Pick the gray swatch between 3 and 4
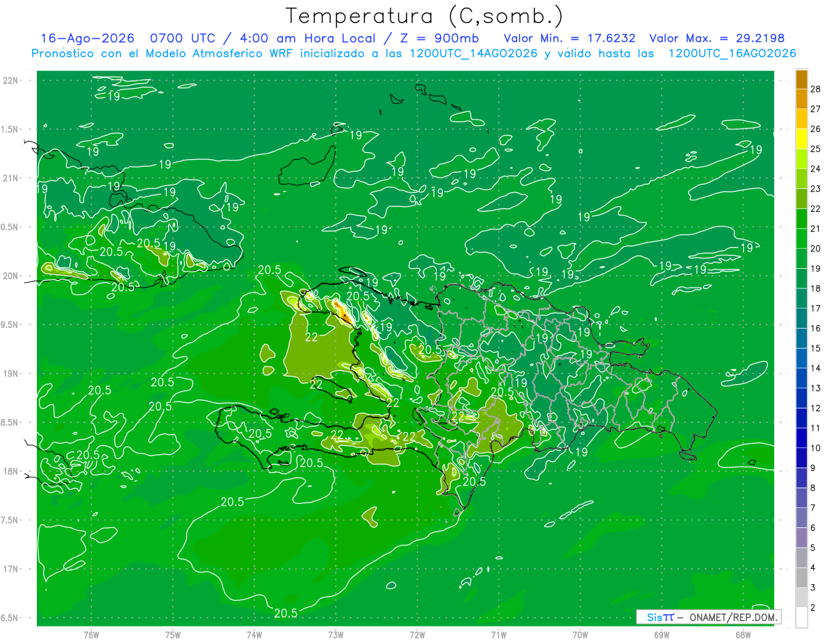The width and height of the screenshot is (834, 644). (801, 578)
